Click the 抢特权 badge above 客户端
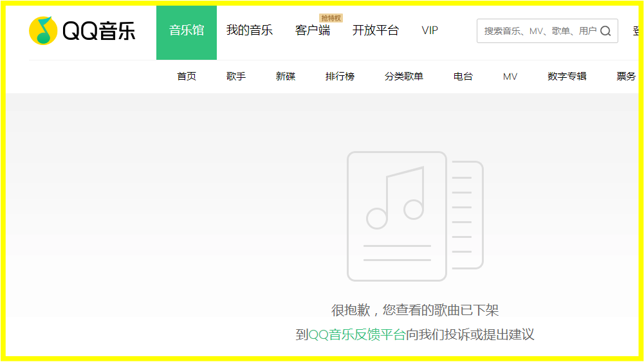 coord(331,18)
